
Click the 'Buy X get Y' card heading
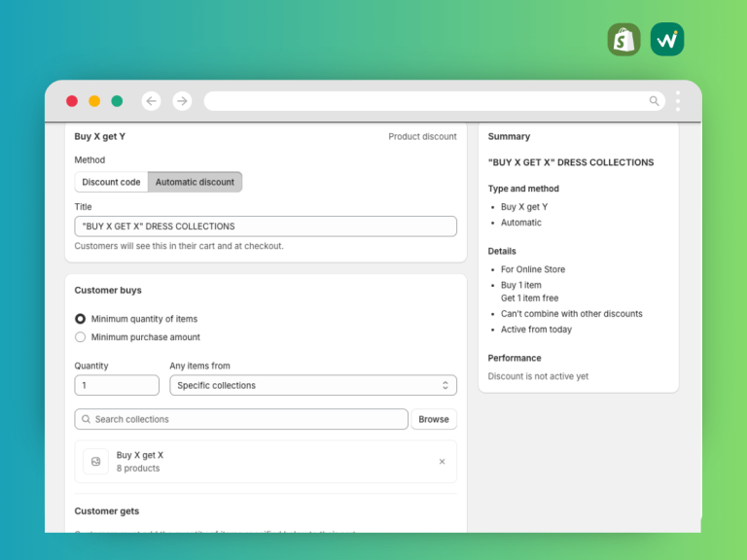(99, 137)
